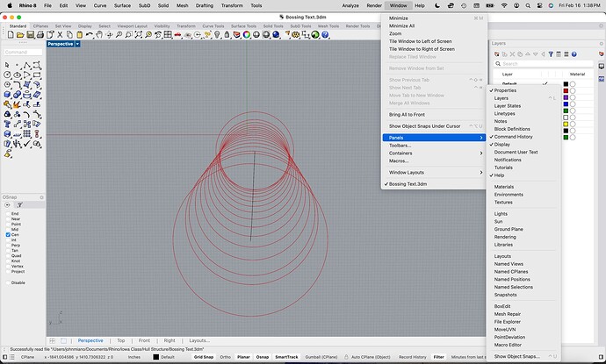This screenshot has width=606, height=364.
Task: Select the blue Box solid tool
Action: (x=7, y=95)
